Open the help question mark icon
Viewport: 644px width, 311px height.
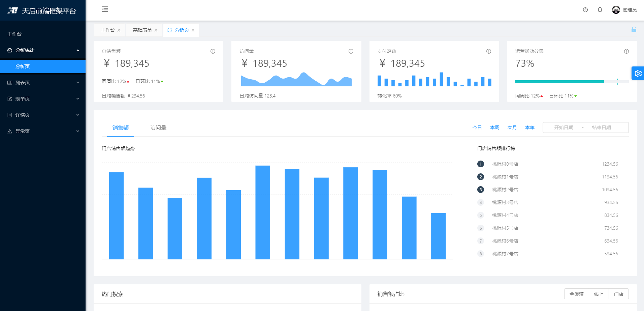585,10
